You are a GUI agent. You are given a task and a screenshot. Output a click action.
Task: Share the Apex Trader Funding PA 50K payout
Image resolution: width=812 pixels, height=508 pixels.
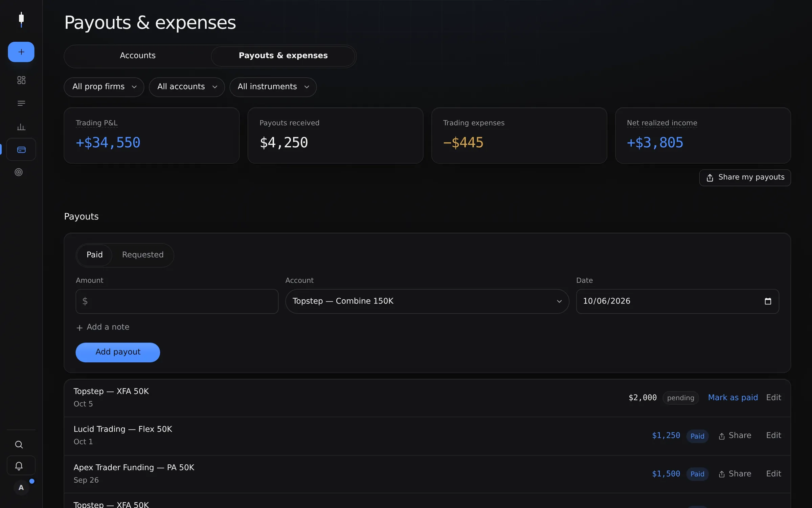[x=735, y=474]
